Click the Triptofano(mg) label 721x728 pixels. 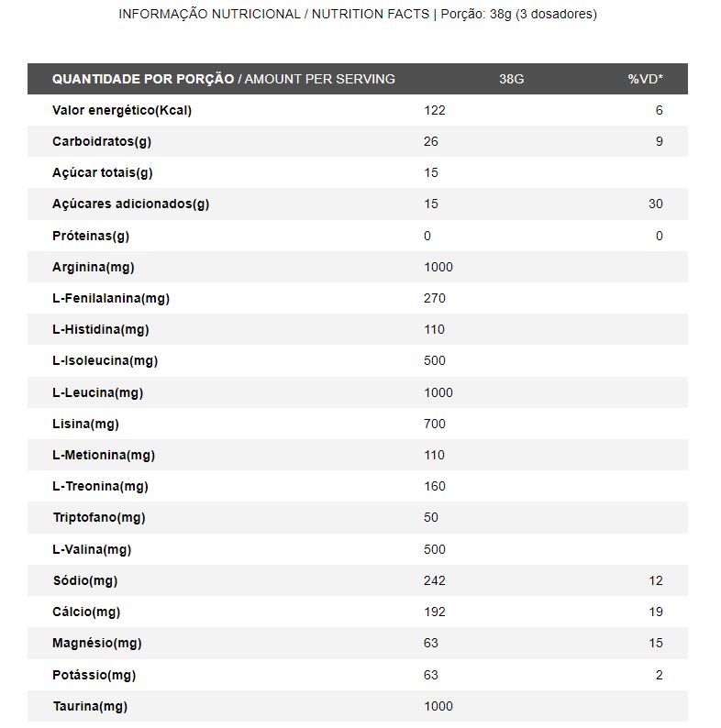pos(99,517)
